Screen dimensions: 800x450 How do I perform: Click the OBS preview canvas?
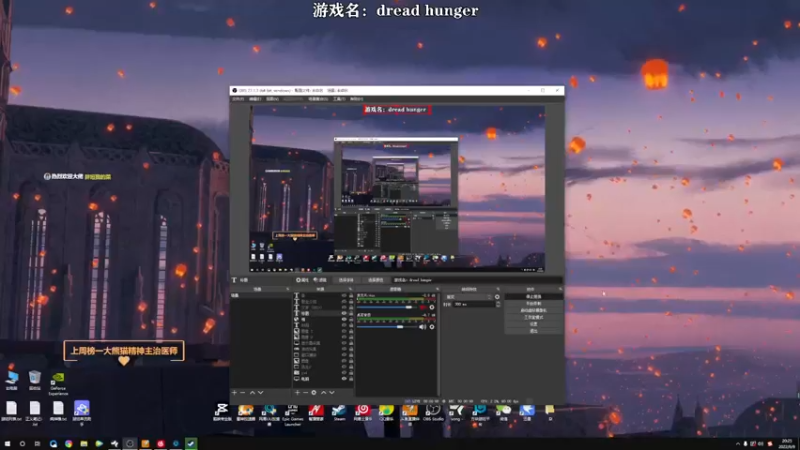397,189
